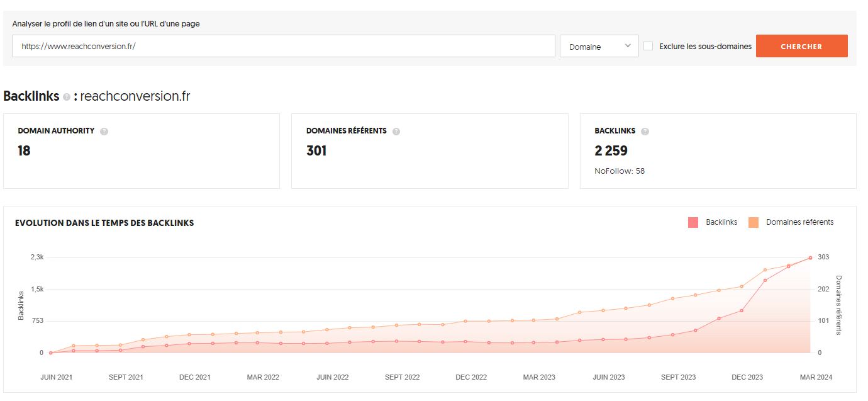
Task: Toggle the Domaines référents series legend label
Action: 799,222
